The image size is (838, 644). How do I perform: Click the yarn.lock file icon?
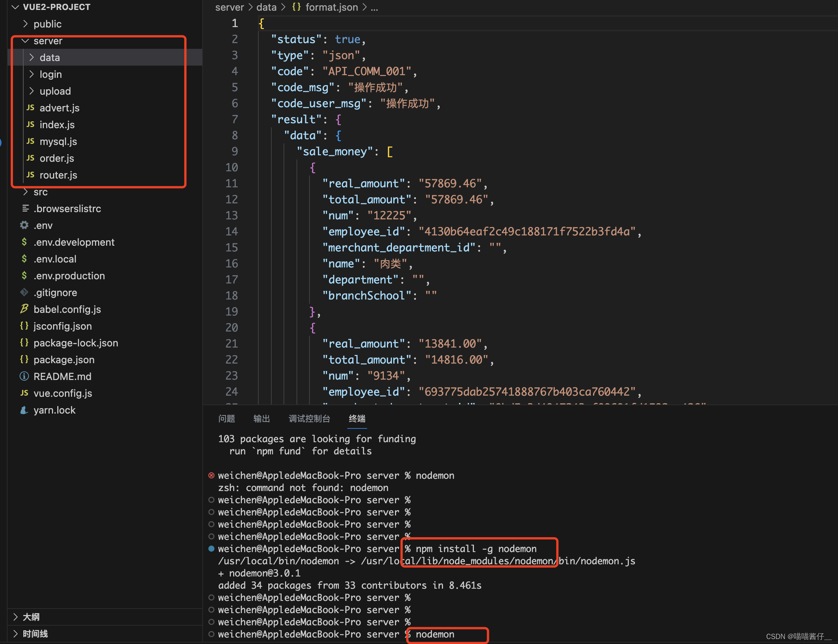pyautogui.click(x=24, y=410)
